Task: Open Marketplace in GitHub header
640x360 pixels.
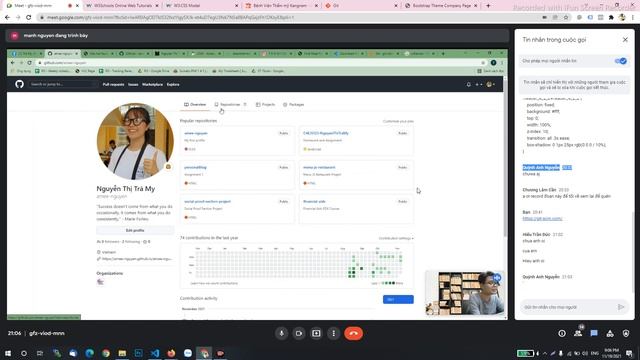Action: coord(152,84)
